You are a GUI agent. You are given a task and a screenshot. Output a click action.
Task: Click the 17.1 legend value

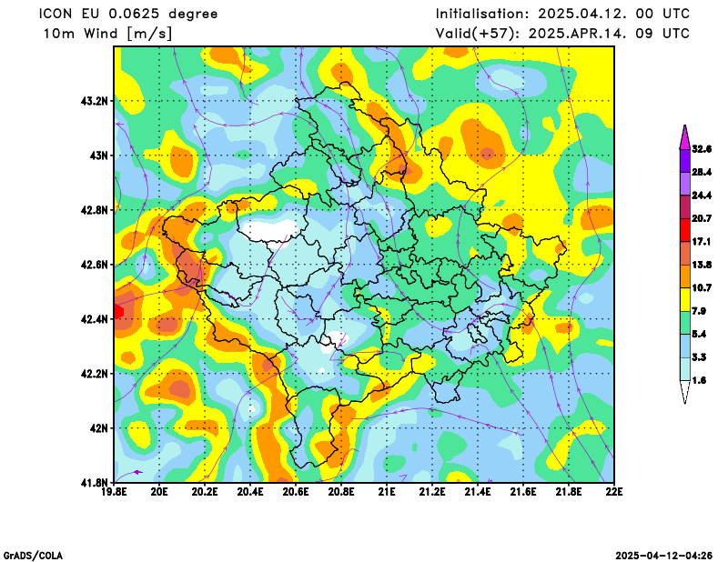pos(702,242)
